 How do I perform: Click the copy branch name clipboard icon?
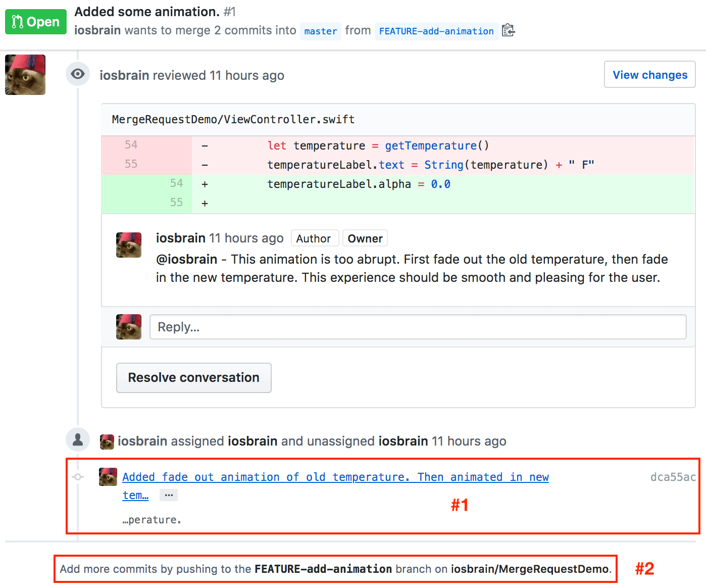[508, 31]
